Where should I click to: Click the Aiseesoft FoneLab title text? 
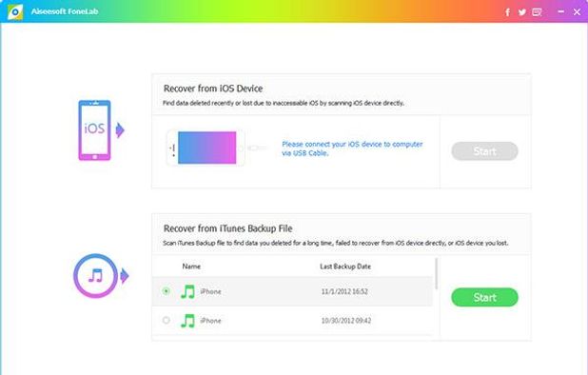click(x=65, y=11)
